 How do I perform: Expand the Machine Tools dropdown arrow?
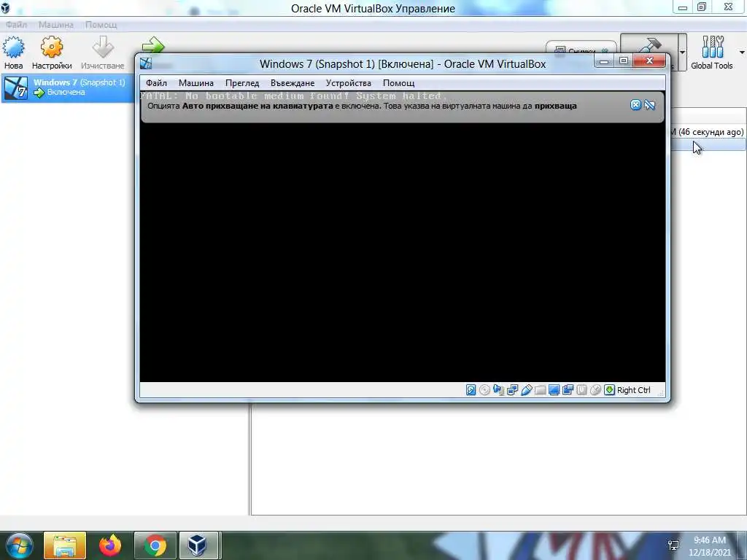coord(682,52)
